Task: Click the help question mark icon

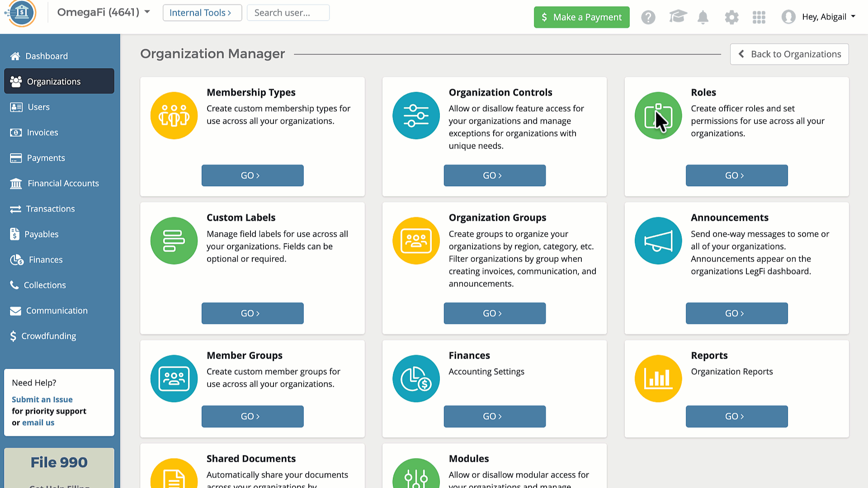Action: (x=648, y=17)
